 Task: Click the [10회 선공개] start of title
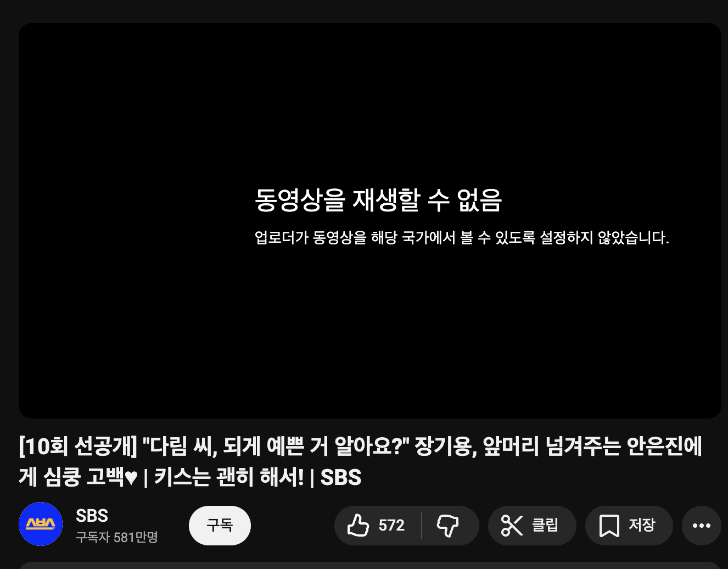coord(77,447)
